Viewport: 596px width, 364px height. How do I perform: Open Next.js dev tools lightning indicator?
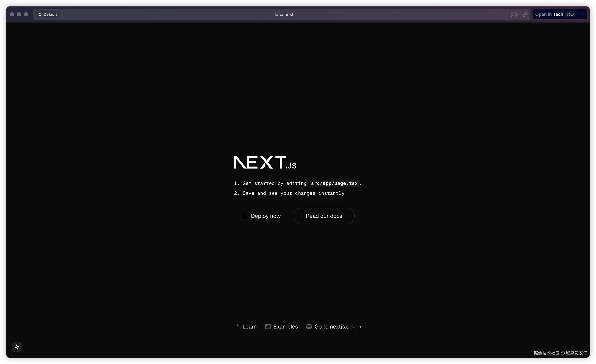click(x=17, y=347)
